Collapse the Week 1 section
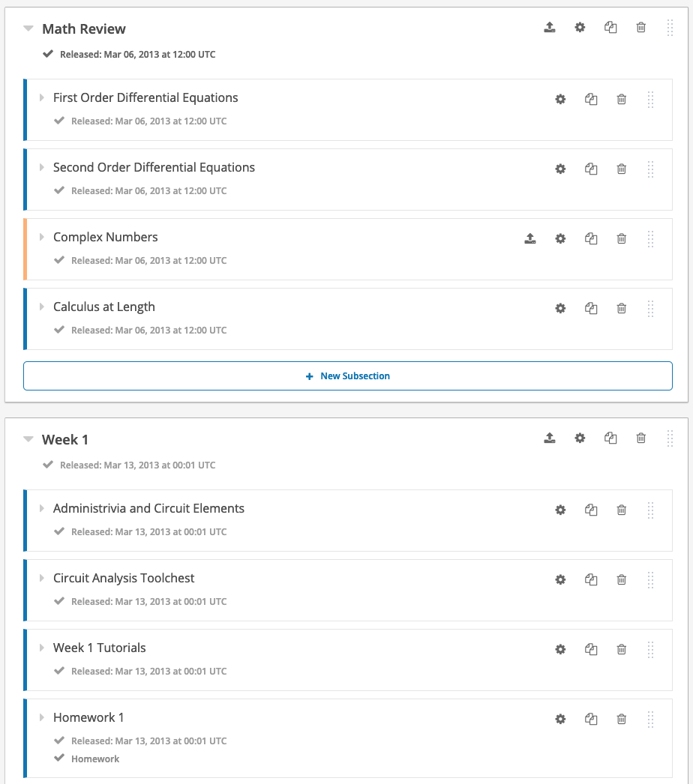 (x=28, y=439)
